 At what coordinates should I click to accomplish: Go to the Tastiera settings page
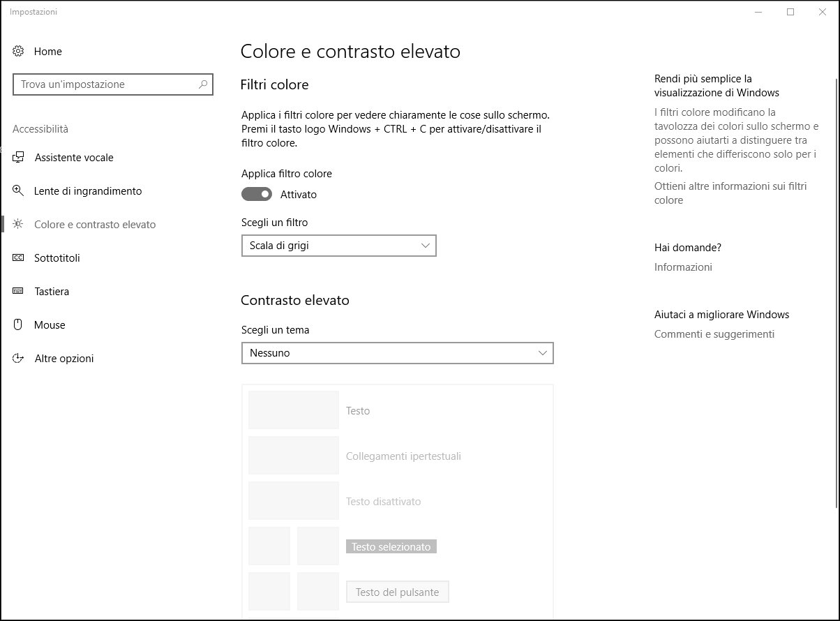(52, 292)
